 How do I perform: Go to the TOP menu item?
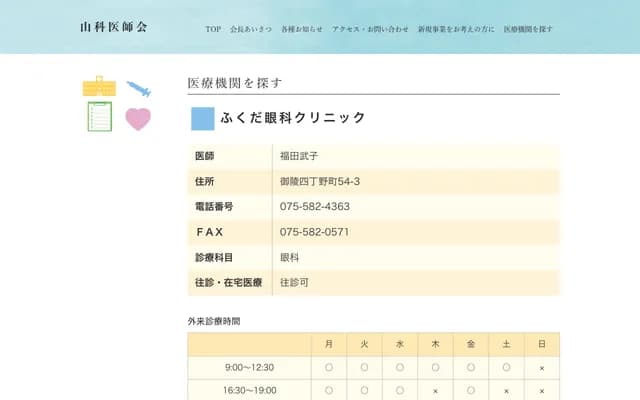pos(213,29)
